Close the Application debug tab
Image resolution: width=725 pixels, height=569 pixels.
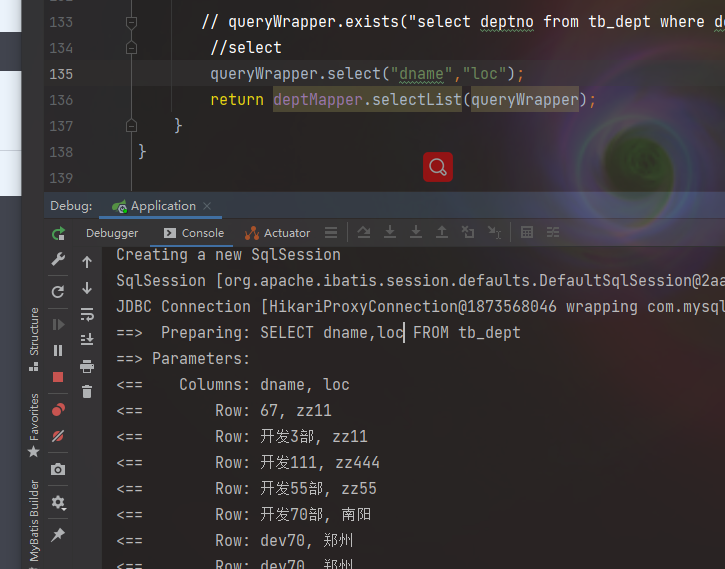click(207, 206)
